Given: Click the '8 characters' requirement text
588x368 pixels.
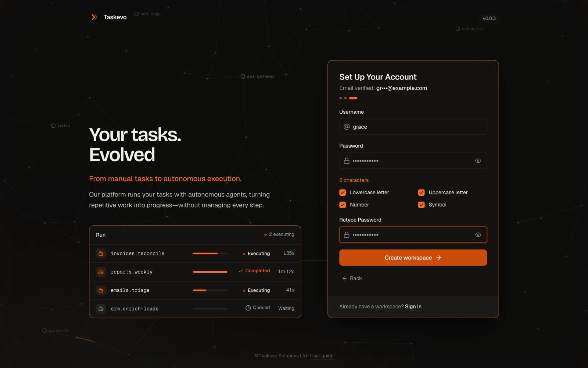Looking at the screenshot, I should (354, 180).
